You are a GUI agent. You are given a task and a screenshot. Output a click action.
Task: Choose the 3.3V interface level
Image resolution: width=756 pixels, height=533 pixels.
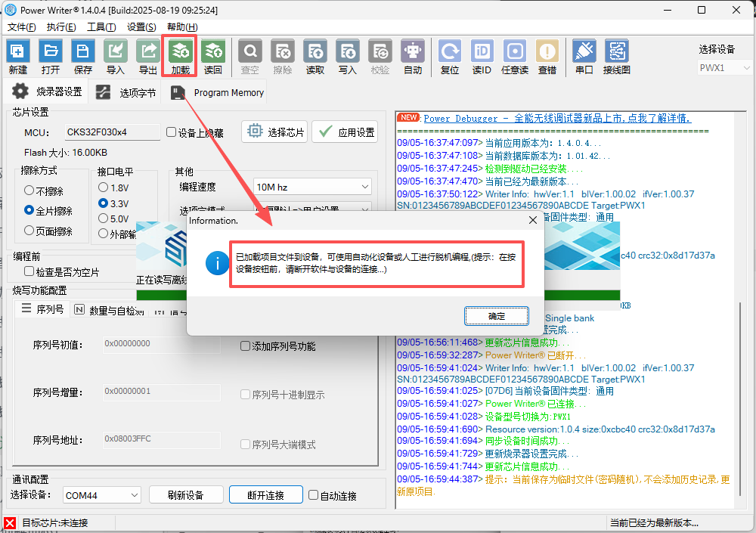coord(103,203)
